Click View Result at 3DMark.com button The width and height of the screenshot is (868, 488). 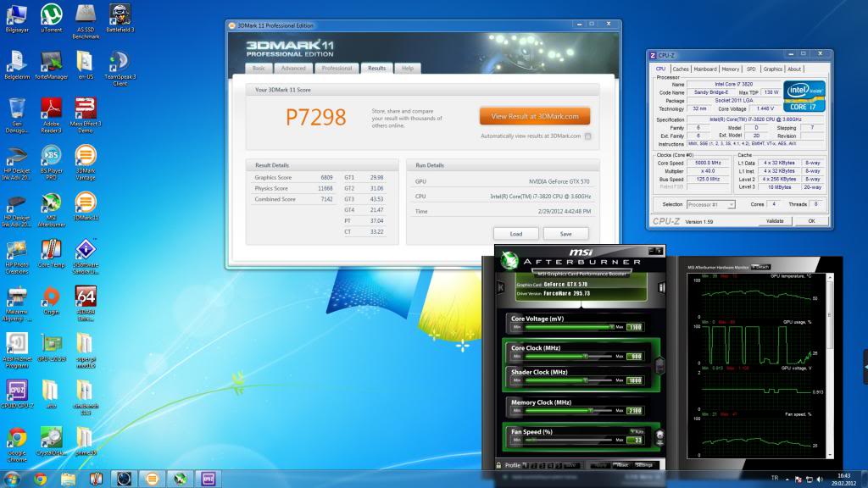(535, 116)
